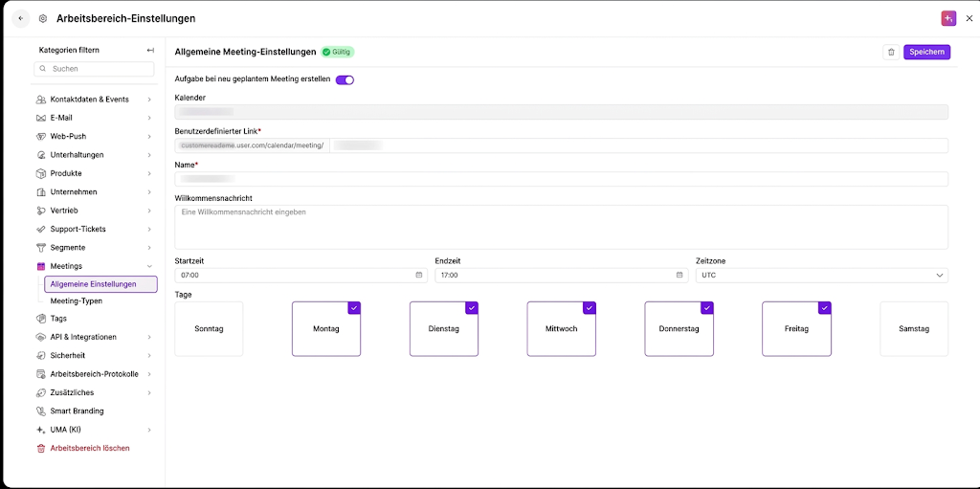The width and height of the screenshot is (980, 489).
Task: Click the settings gear icon beside title
Action: pyautogui.click(x=42, y=19)
